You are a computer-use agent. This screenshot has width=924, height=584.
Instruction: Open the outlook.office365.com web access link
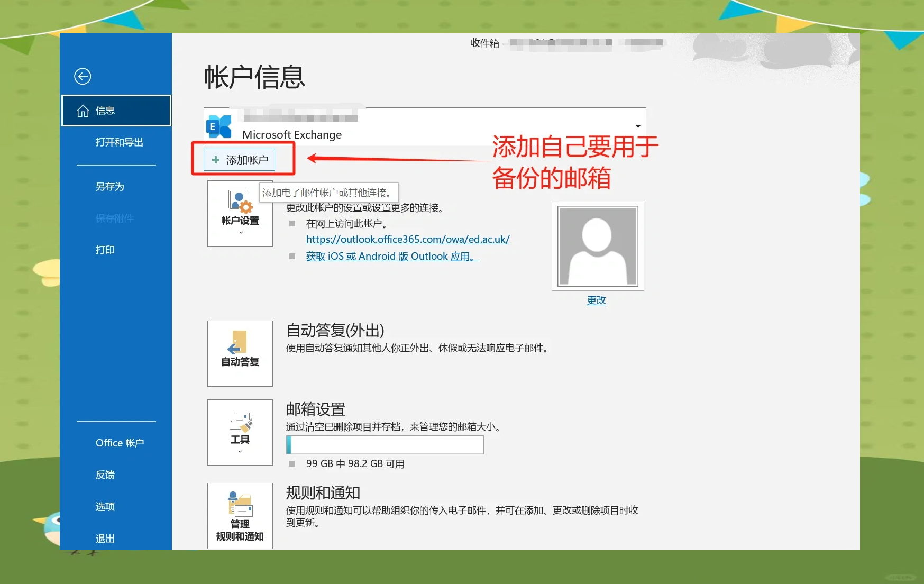tap(407, 240)
